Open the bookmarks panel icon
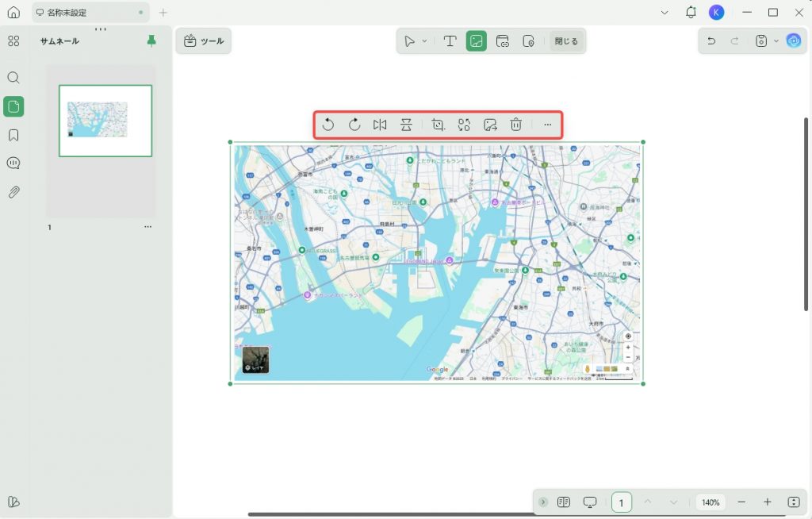 pyautogui.click(x=14, y=136)
